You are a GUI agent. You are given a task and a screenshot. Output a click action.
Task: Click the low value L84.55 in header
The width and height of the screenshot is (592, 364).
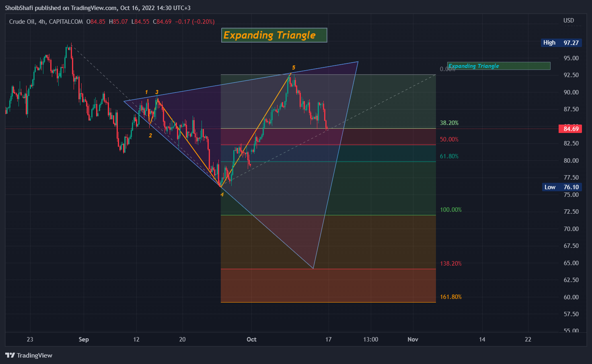pyautogui.click(x=140, y=22)
